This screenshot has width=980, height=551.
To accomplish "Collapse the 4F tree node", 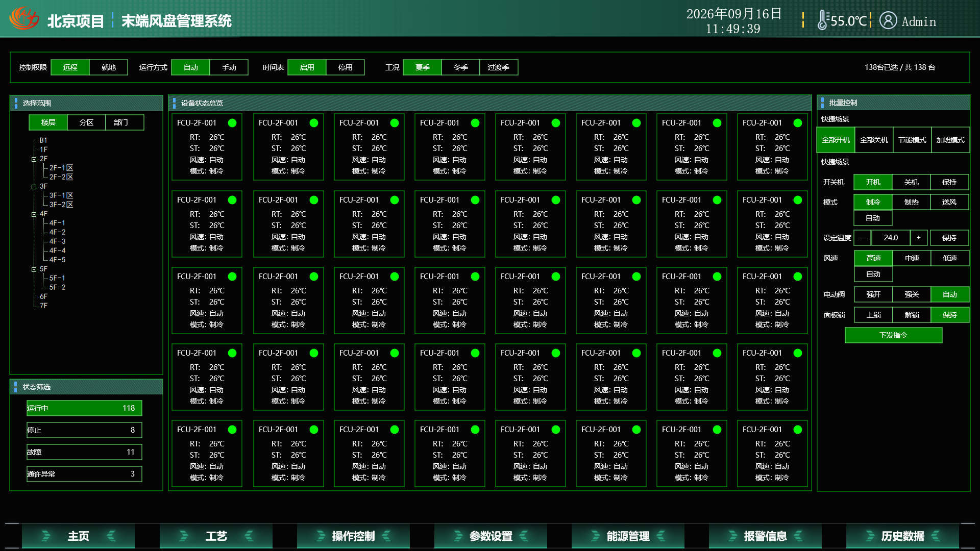I will pos(34,214).
